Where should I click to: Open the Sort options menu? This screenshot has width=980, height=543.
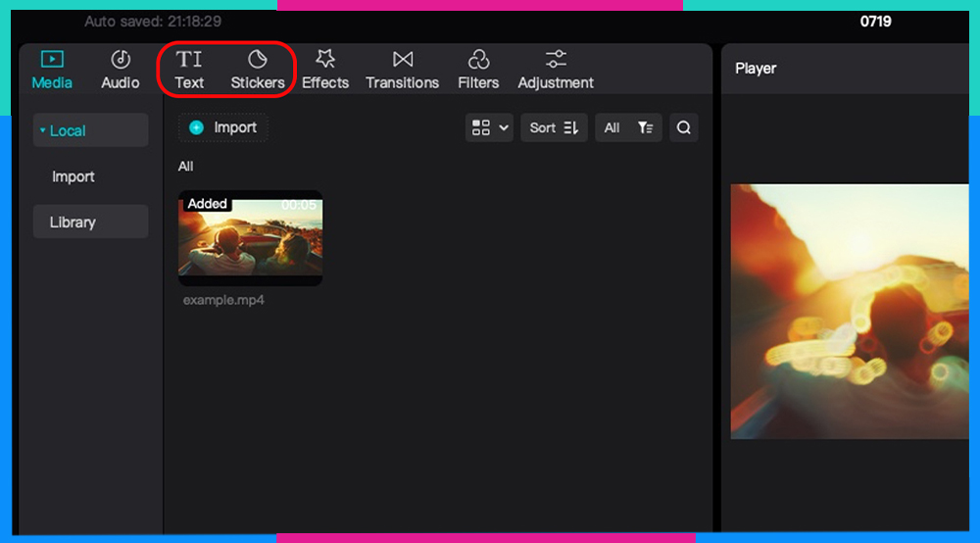(x=555, y=127)
